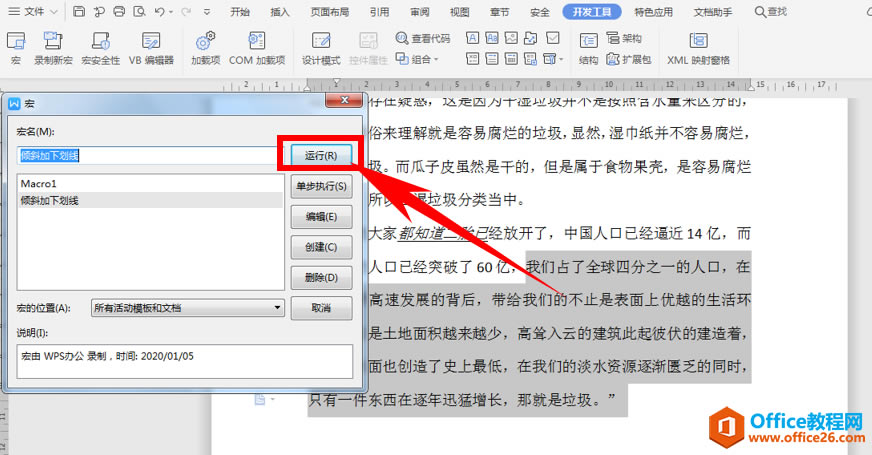Insert plain text content control (Aa icon)
872x455 pixels.
click(492, 38)
